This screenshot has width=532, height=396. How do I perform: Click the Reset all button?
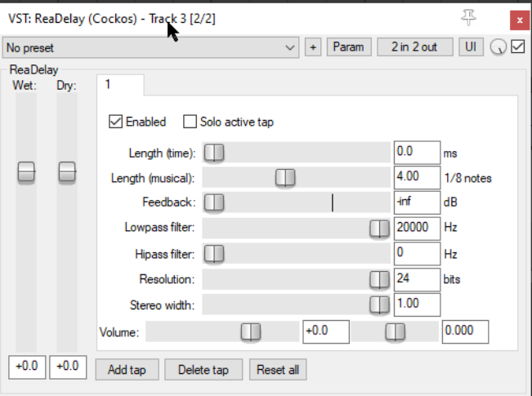(278, 370)
